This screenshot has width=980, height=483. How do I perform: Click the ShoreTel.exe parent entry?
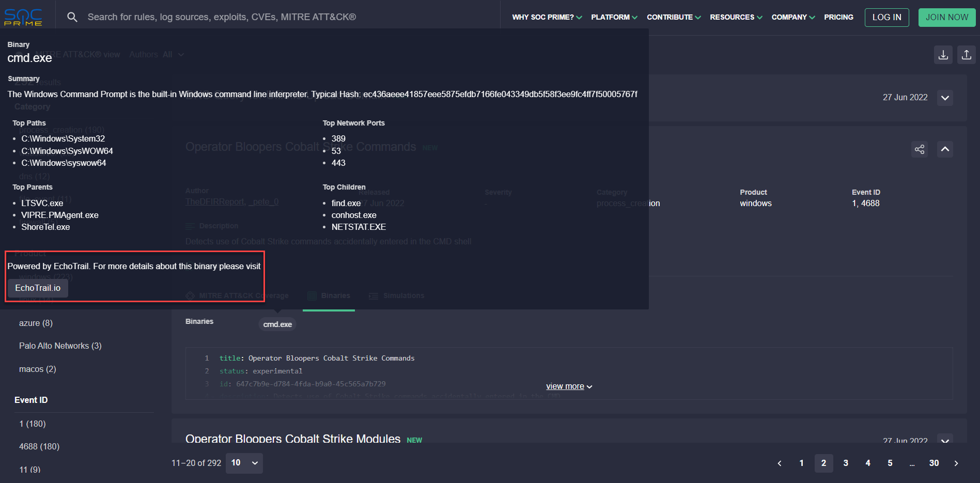(45, 227)
